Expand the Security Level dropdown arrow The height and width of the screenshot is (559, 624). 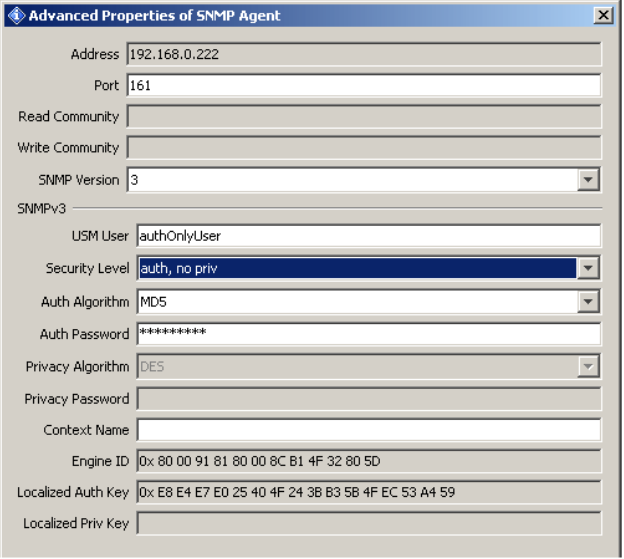(x=589, y=268)
